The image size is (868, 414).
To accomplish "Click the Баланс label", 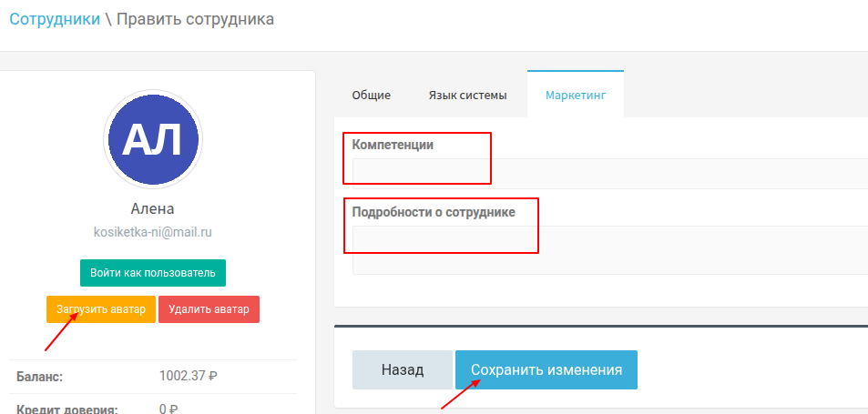I will 40,375.
